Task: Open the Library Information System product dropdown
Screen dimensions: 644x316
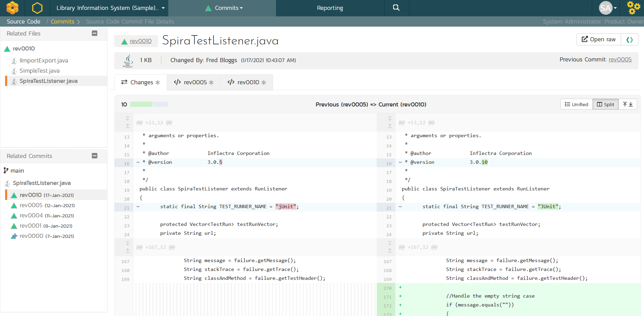Action: point(110,8)
